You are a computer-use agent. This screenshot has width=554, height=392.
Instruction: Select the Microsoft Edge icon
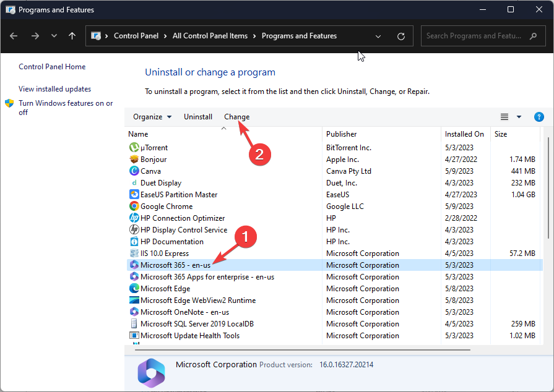tap(134, 288)
